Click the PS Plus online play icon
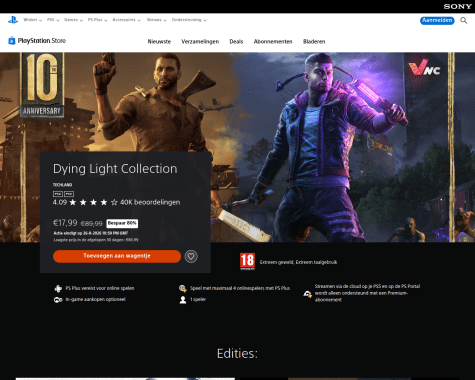The width and height of the screenshot is (475, 380). click(x=58, y=288)
